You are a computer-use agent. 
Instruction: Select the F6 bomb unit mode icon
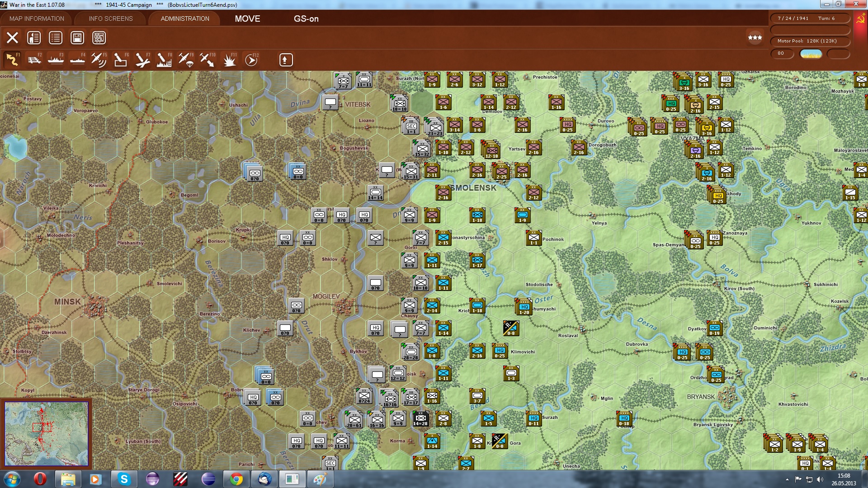coord(121,60)
